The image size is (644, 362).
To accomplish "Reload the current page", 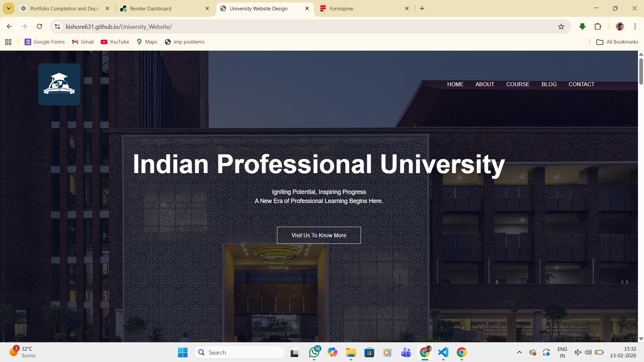I will [x=39, y=27].
